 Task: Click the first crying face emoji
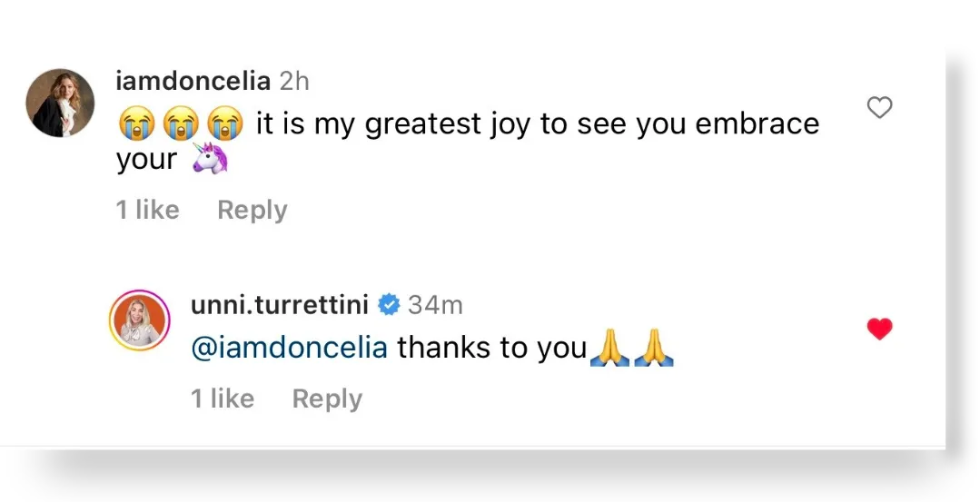tap(137, 123)
